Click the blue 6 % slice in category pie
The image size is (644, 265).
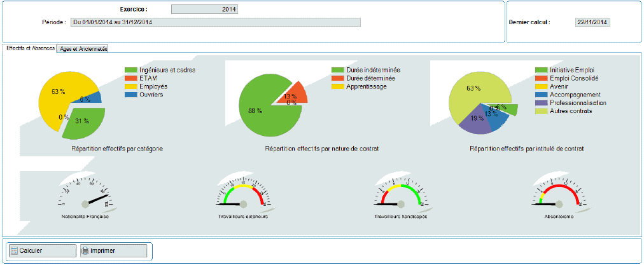coord(90,99)
